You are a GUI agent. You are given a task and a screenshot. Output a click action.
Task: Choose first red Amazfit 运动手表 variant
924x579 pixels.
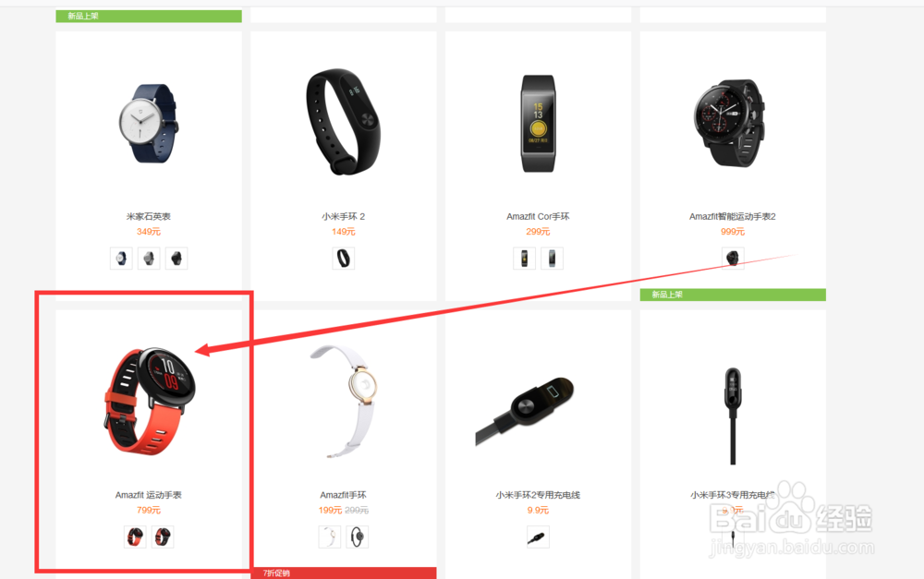pos(135,537)
